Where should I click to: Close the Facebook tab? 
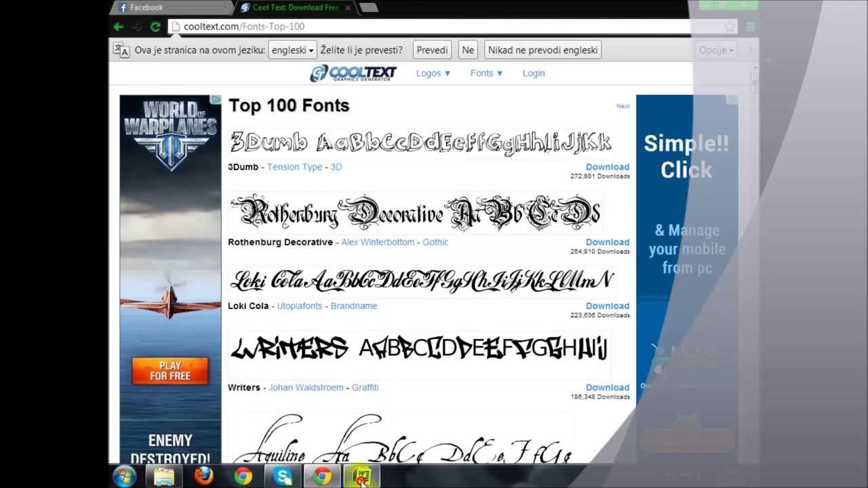[x=225, y=7]
